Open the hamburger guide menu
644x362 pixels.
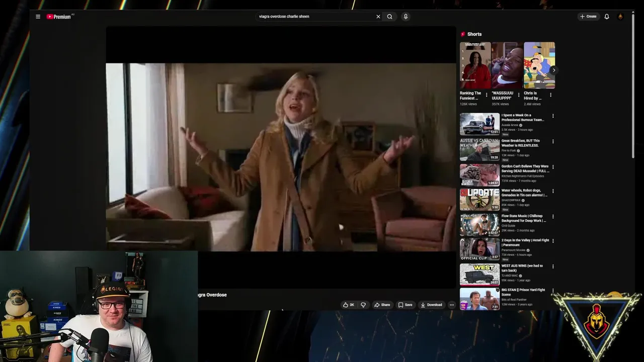38,17
